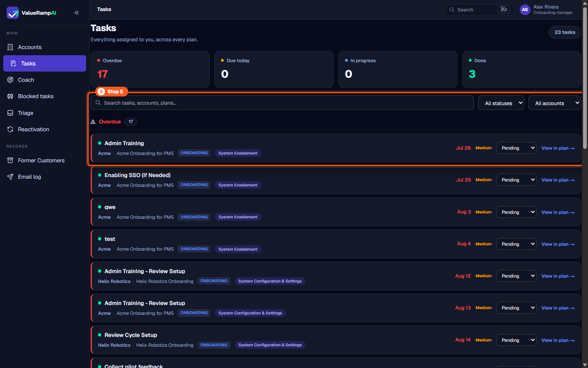Screen dimensions: 588x368
Task: View Admin Training Jul 28 in plan
Action: (x=558, y=148)
